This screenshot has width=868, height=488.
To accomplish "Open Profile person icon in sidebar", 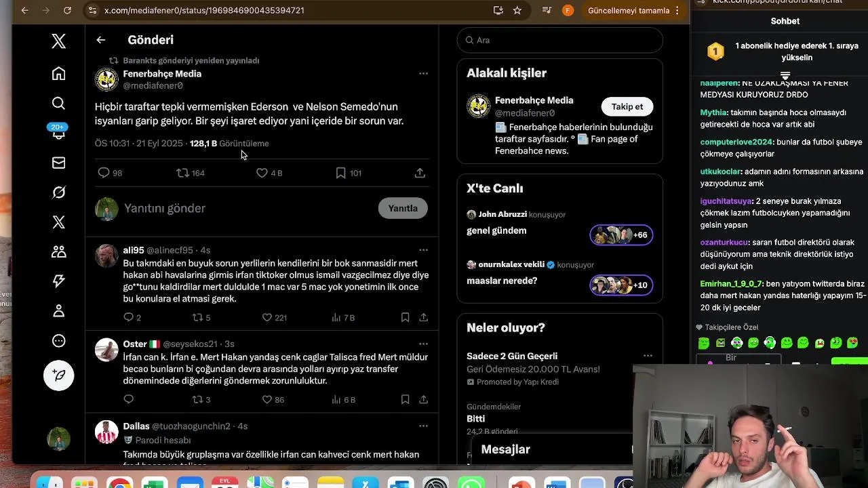I will 59,311.
